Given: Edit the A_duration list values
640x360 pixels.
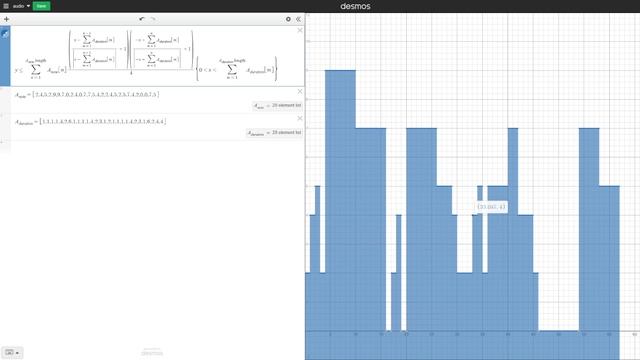Looking at the screenshot, I should tap(90, 122).
